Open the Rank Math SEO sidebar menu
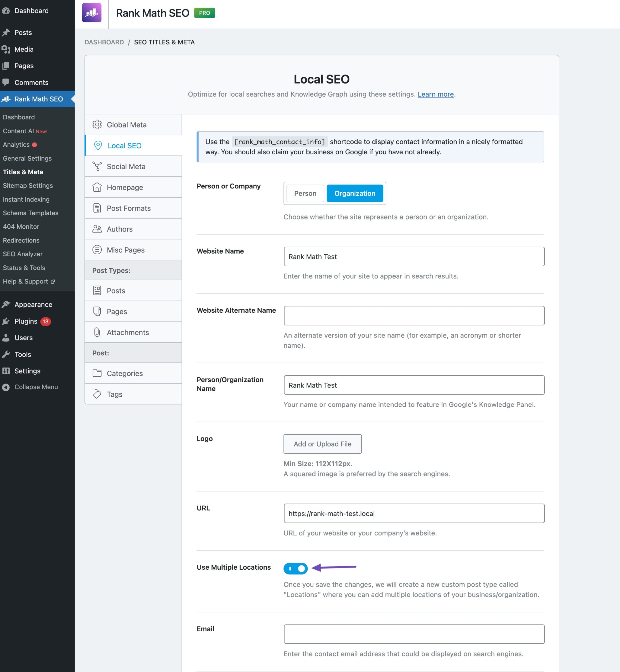Image resolution: width=620 pixels, height=672 pixels. click(x=37, y=99)
